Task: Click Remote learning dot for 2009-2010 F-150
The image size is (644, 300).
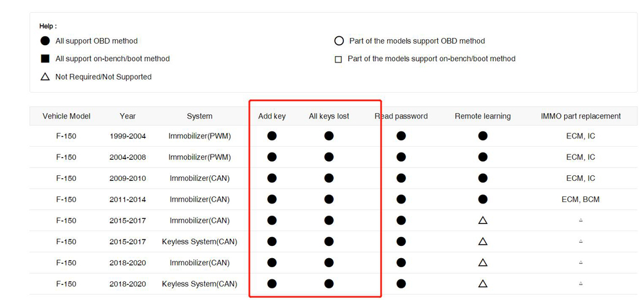Action: click(x=482, y=178)
